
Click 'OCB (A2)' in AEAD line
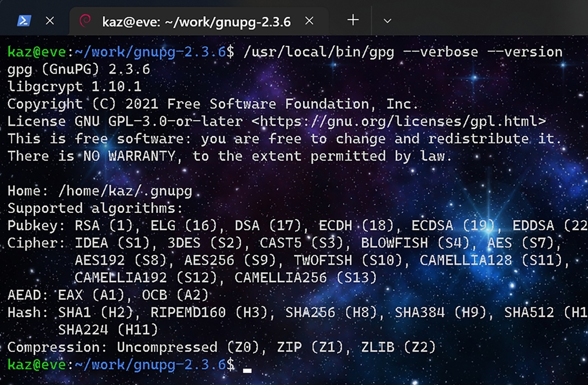click(x=175, y=295)
